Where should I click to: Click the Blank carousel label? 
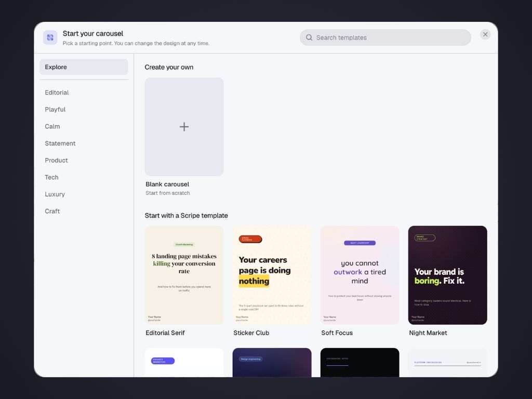[x=167, y=184]
